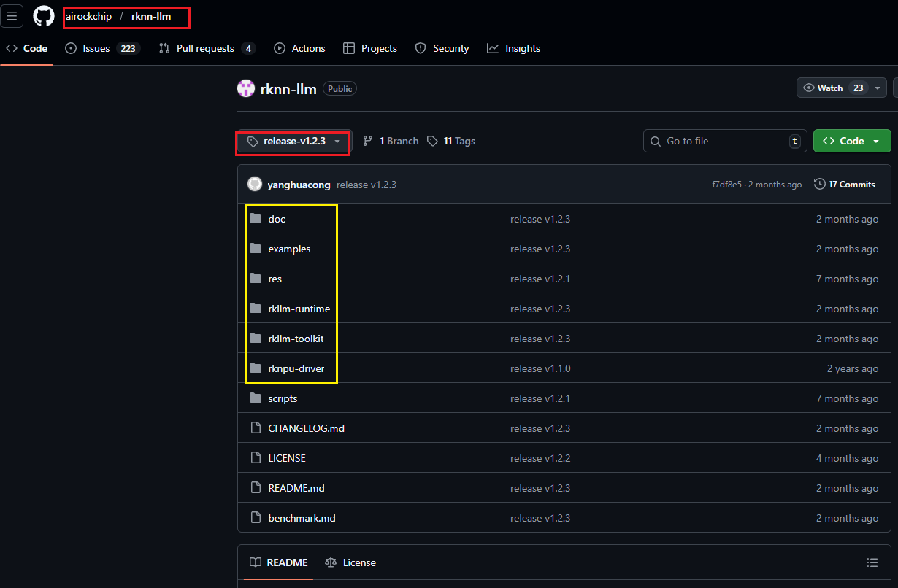Click the GitHub logo icon
The image size is (898, 588).
click(x=44, y=16)
